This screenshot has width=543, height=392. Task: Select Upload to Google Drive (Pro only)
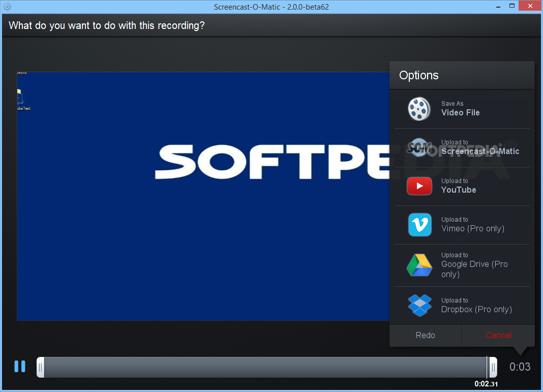pyautogui.click(x=462, y=265)
